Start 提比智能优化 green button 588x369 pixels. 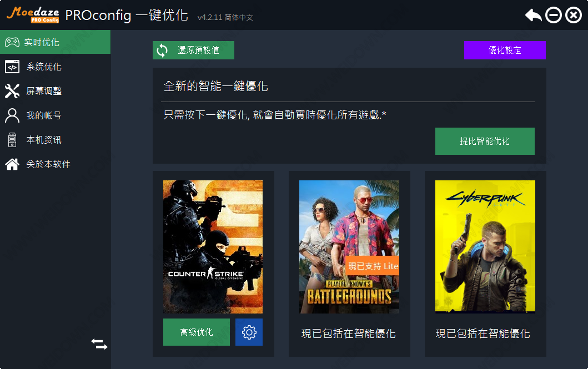[x=485, y=141]
